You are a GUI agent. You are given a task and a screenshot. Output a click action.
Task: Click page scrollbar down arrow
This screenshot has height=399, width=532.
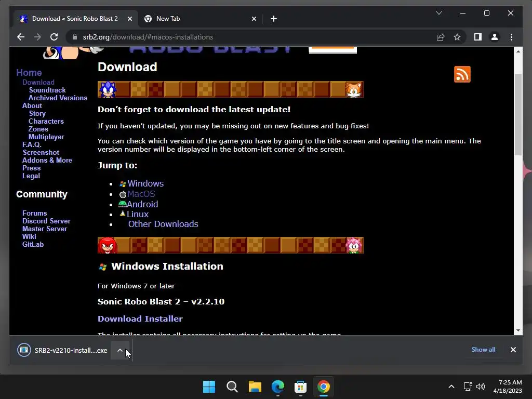pos(518,330)
